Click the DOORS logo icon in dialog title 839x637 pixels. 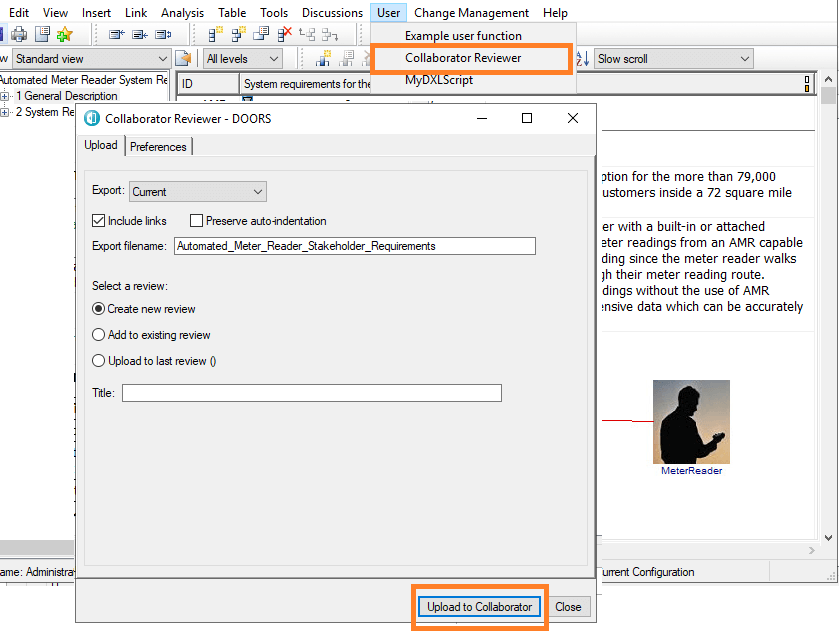pos(92,118)
